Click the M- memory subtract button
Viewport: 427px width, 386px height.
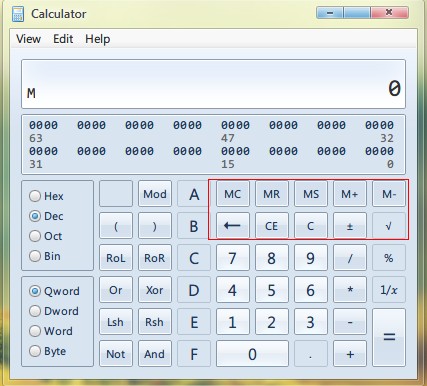click(389, 194)
